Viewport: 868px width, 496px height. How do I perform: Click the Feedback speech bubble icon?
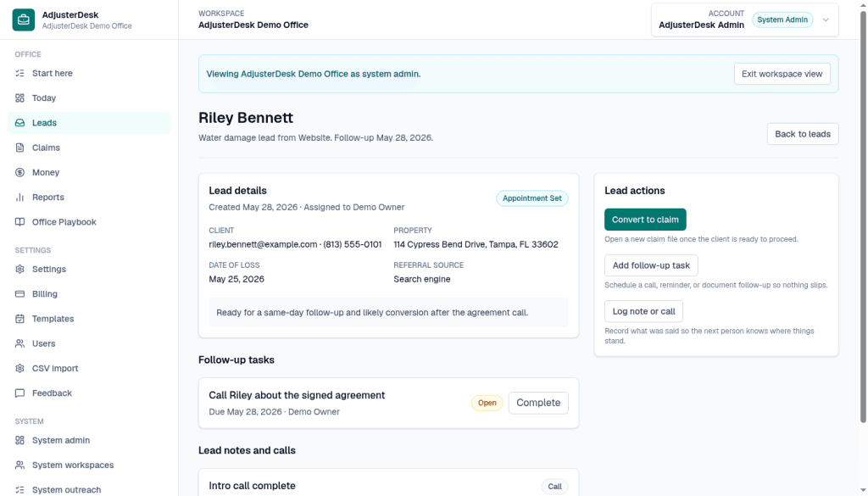20,393
